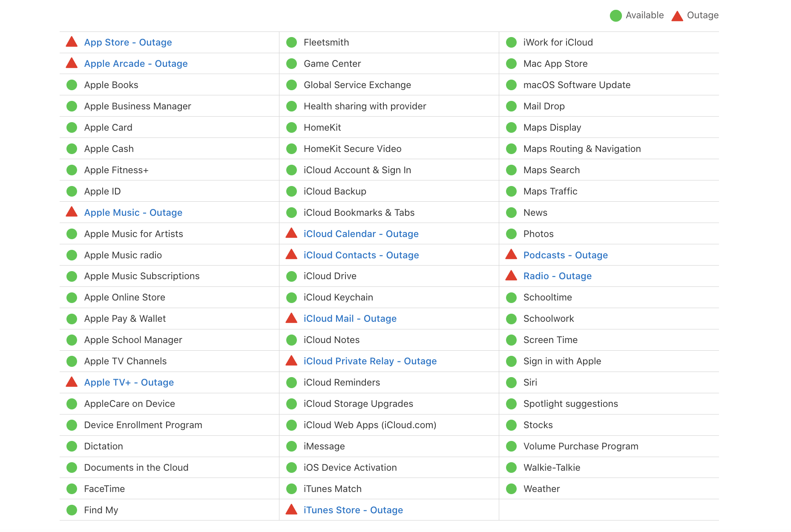
Task: Open the Apple TV+ - Outage link
Action: coord(129,382)
